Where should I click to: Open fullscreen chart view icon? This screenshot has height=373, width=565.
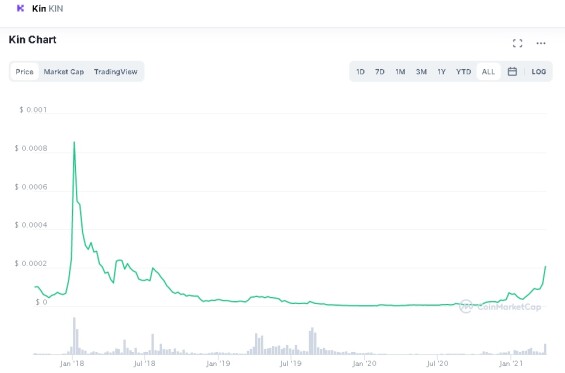[x=517, y=43]
